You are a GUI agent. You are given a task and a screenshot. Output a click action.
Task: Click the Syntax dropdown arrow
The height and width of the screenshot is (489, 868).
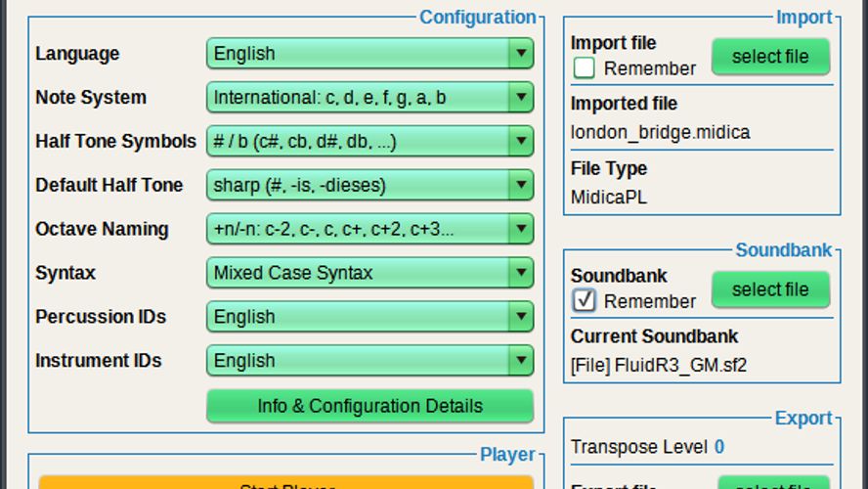(x=521, y=273)
